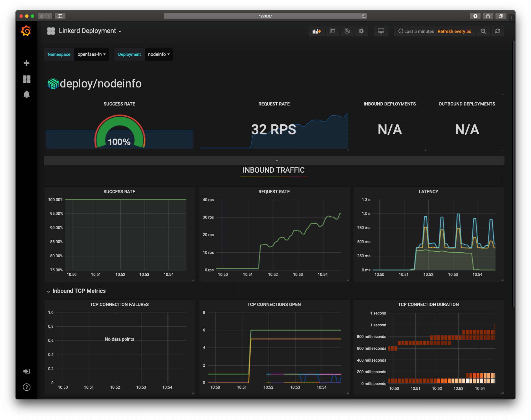
Task: Click the Outbound Deployments panel title
Action: pos(467,104)
